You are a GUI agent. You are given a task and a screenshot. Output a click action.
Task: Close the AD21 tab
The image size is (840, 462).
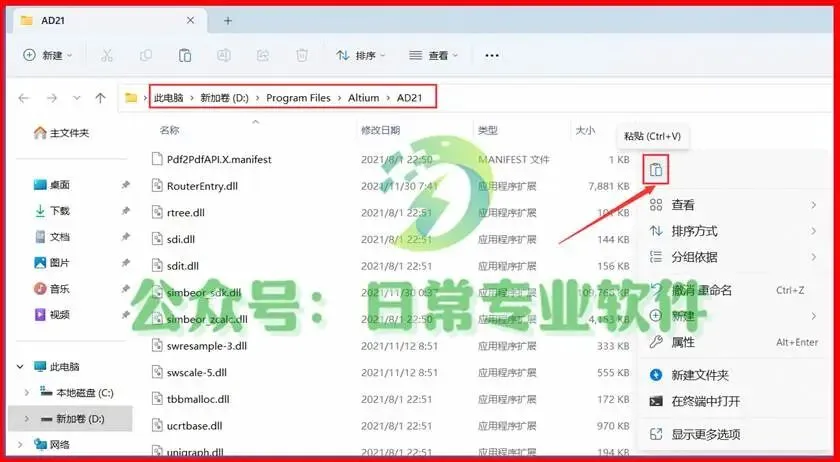[x=191, y=21]
